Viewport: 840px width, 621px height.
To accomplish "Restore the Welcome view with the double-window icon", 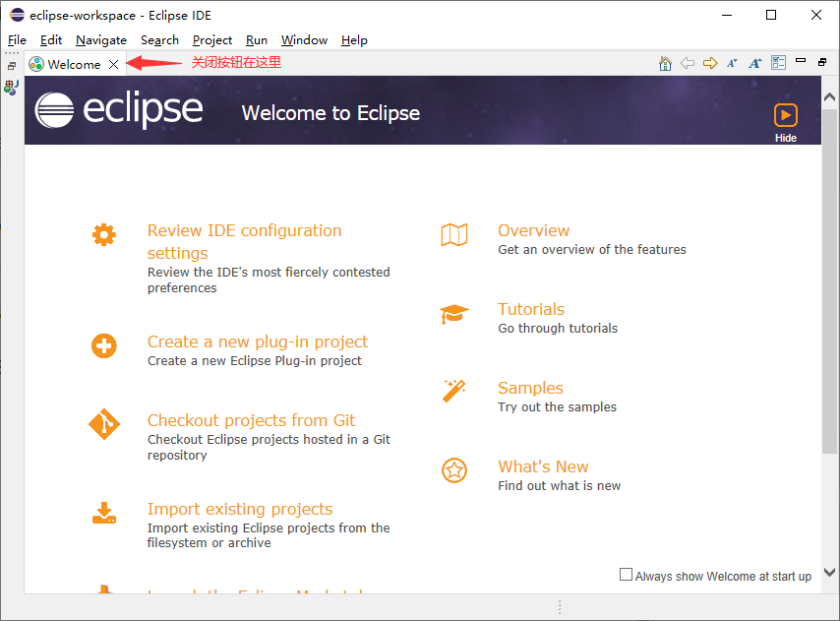I will click(822, 62).
